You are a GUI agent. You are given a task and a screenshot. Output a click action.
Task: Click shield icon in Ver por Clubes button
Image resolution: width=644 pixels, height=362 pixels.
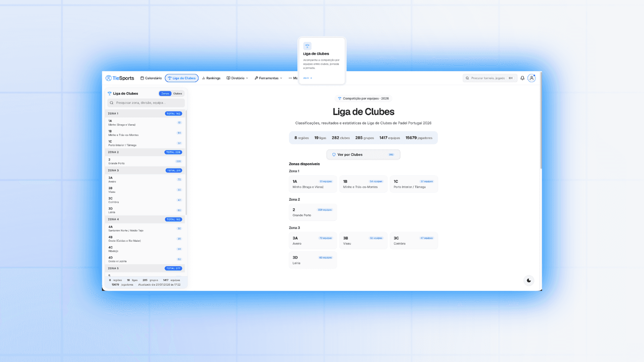click(x=334, y=154)
